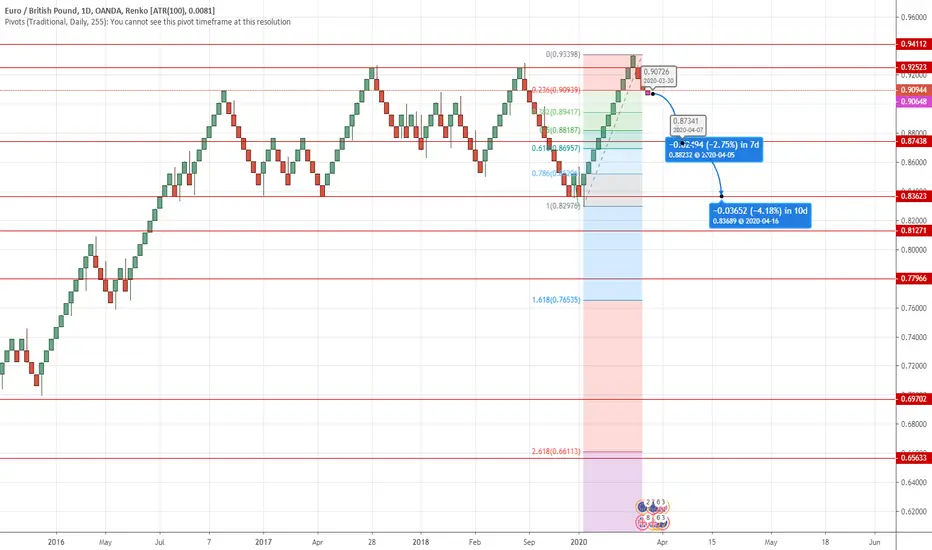
Task: Click the 0.74000 price scale value
Action: tap(914, 337)
